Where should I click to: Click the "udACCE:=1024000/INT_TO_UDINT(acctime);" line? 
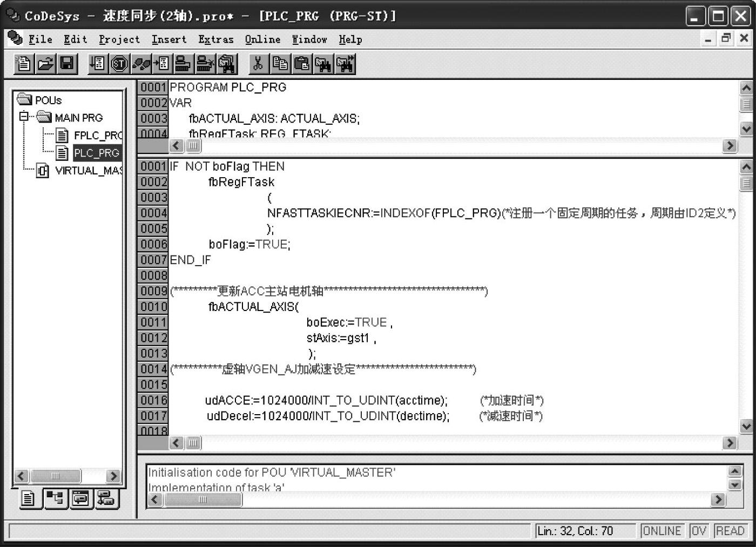pyautogui.click(x=326, y=401)
